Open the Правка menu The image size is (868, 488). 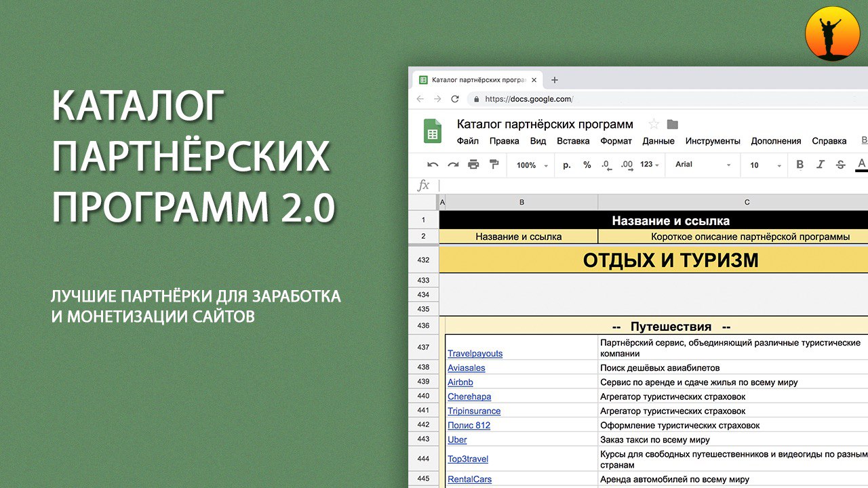point(504,141)
